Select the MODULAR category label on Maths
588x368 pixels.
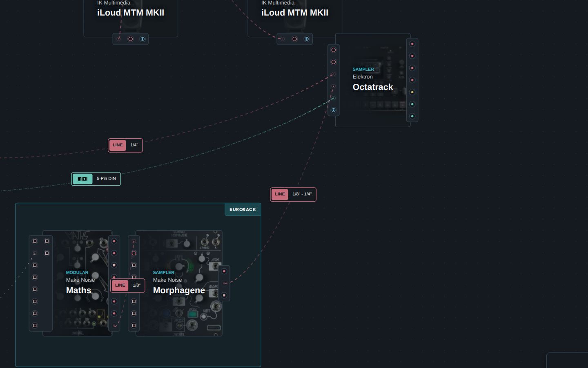pos(77,273)
